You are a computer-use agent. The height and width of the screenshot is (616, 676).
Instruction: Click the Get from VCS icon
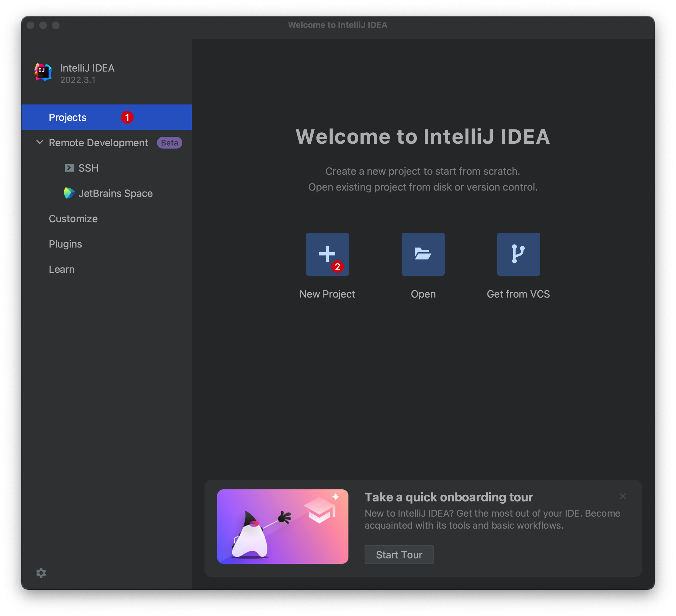[518, 254]
